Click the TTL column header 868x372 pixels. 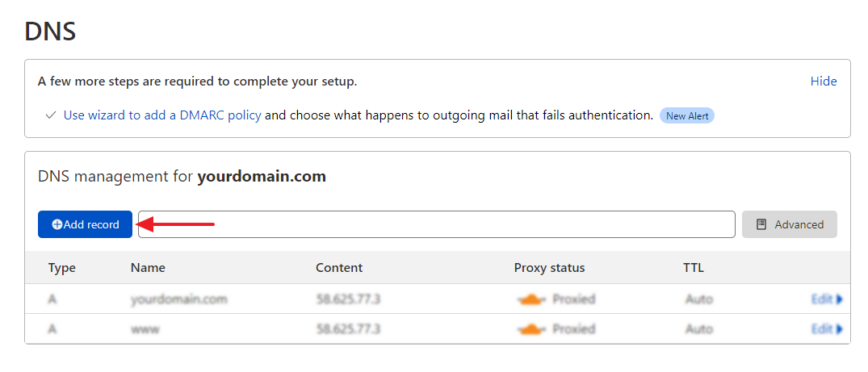694,268
